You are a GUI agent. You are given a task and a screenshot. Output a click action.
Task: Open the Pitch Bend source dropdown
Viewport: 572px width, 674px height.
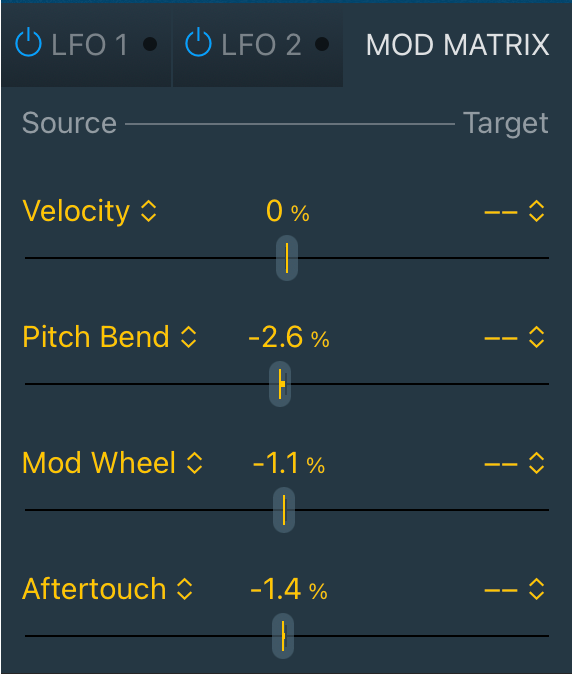[110, 337]
